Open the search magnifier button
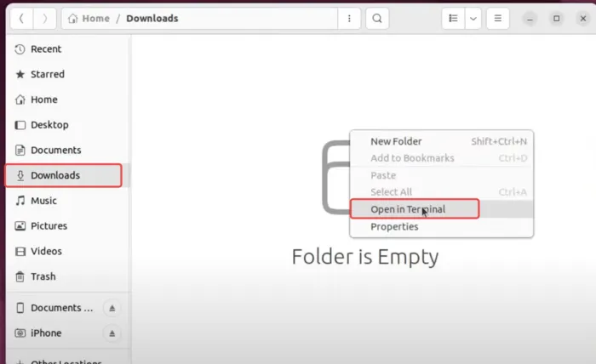This screenshot has height=364, width=596. pyautogui.click(x=377, y=18)
